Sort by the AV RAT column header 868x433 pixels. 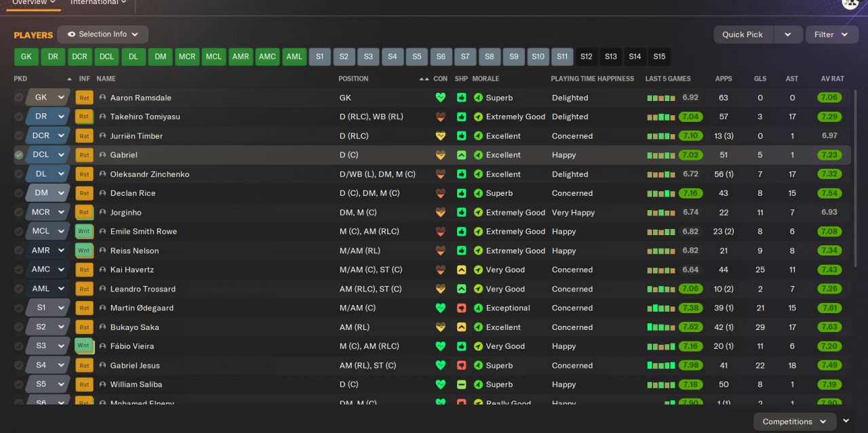coord(833,79)
